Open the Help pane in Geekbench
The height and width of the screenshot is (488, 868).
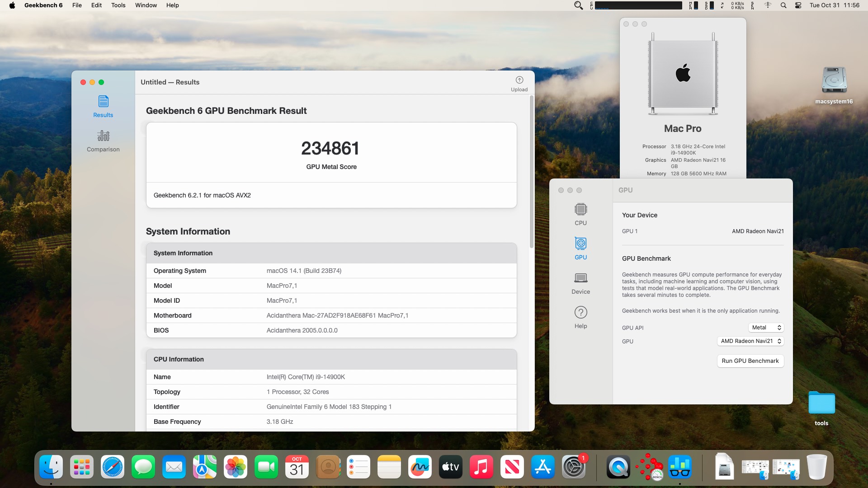[x=580, y=317]
